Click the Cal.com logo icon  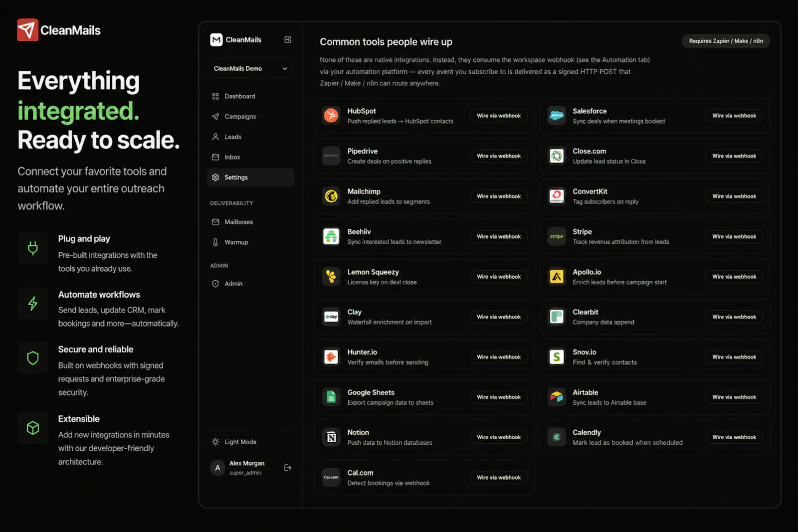331,478
